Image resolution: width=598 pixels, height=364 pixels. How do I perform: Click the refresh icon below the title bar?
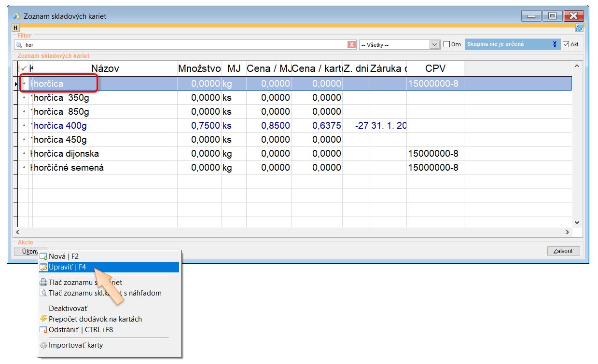(579, 28)
